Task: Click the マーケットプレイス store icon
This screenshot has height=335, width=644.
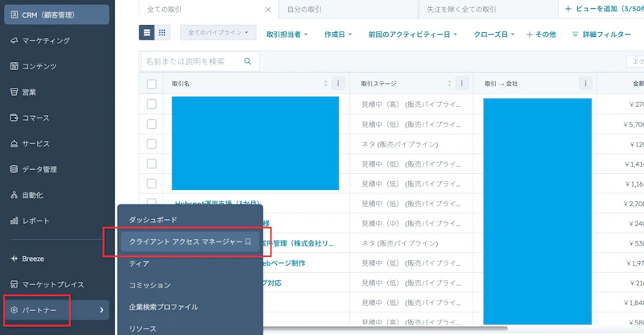Action: pos(14,284)
